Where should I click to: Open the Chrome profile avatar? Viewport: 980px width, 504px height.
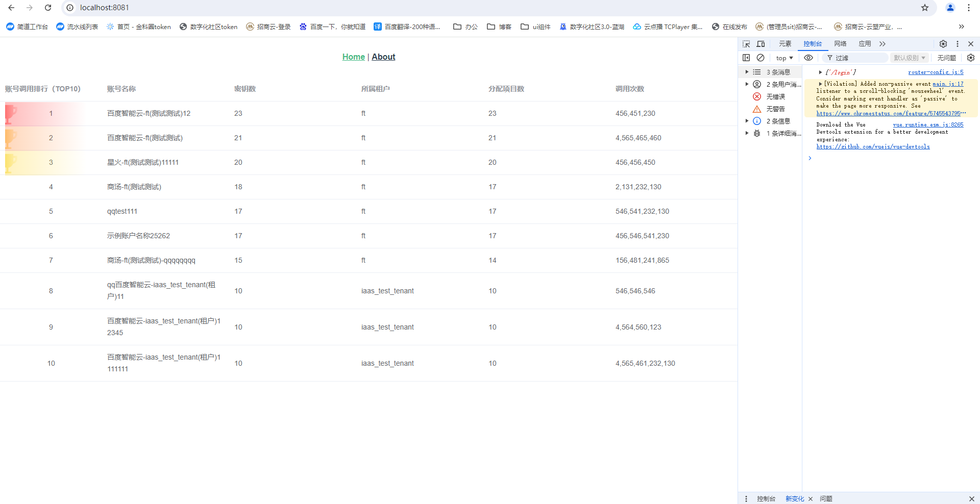[950, 8]
